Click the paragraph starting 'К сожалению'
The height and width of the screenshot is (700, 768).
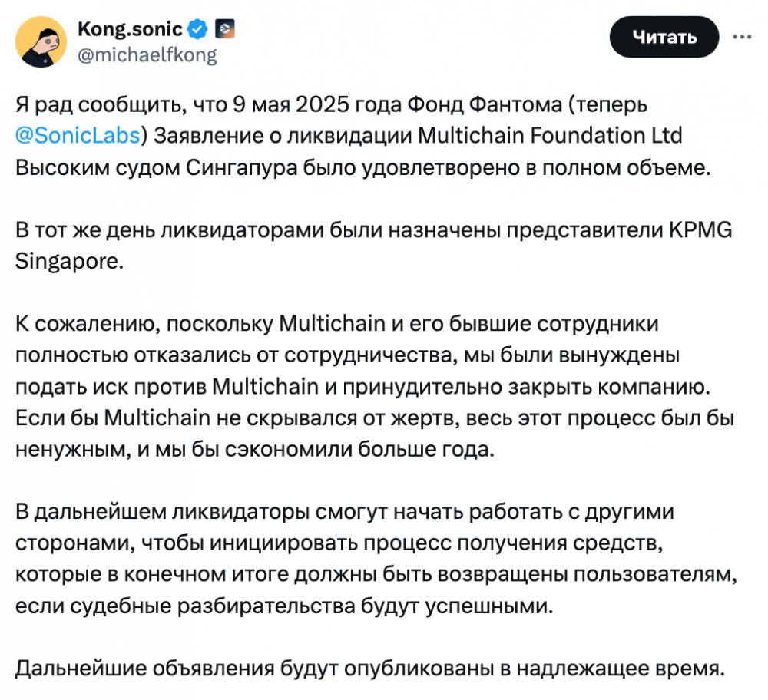375,387
